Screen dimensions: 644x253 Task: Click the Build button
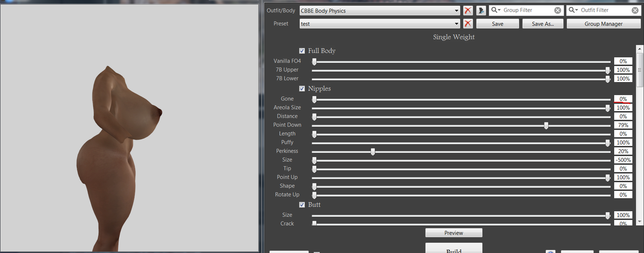454,248
